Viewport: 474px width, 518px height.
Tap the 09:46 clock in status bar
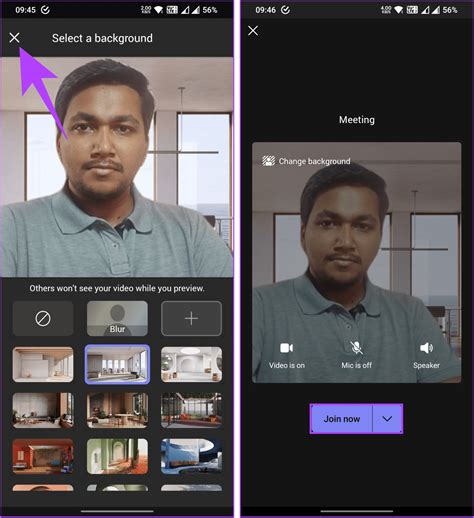pyautogui.click(x=265, y=10)
